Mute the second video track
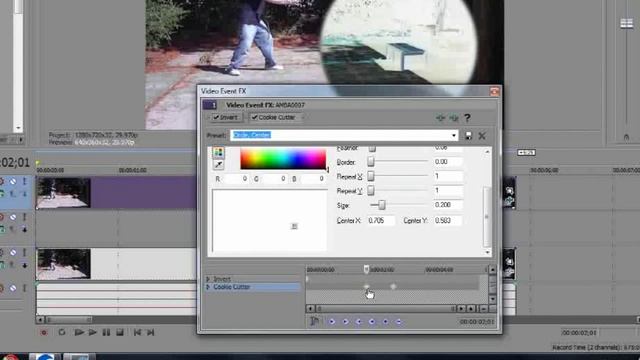 (x=13, y=217)
